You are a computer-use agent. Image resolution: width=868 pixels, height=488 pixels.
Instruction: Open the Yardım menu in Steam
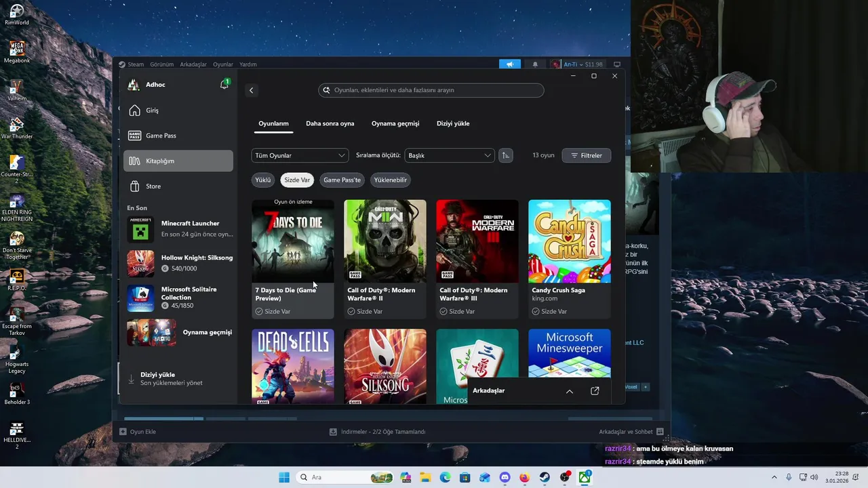coord(248,64)
